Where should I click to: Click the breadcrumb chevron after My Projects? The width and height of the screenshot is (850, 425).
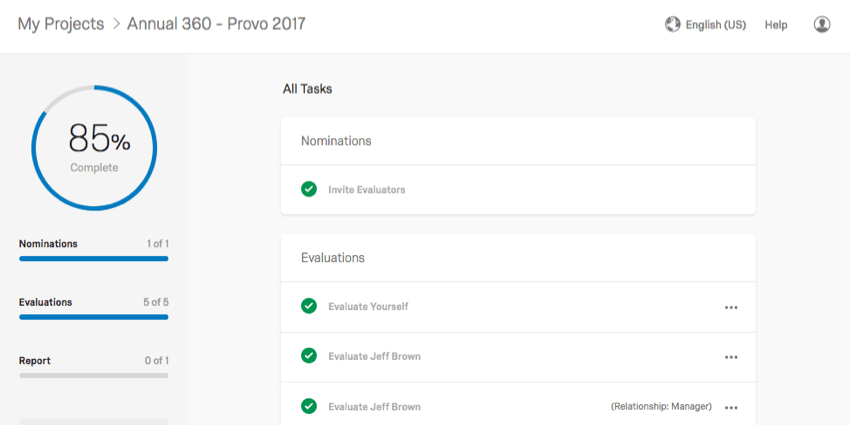(115, 24)
